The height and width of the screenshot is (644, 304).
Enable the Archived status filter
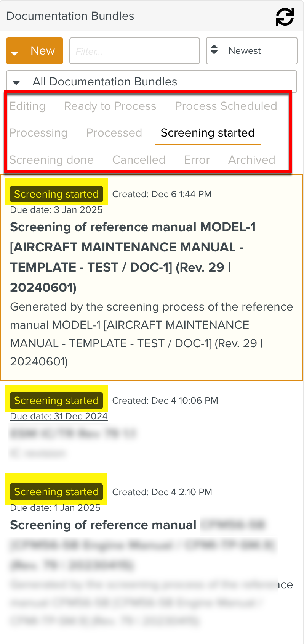pos(251,160)
